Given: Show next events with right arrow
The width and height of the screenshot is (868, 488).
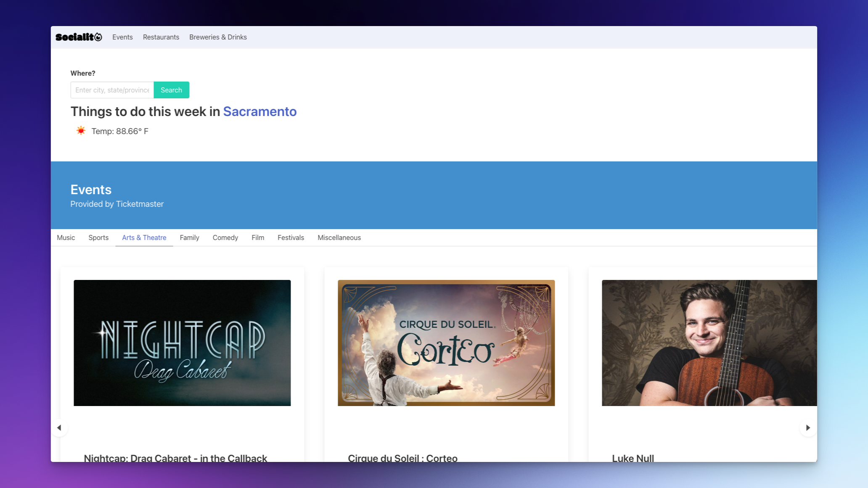Looking at the screenshot, I should 808,428.
